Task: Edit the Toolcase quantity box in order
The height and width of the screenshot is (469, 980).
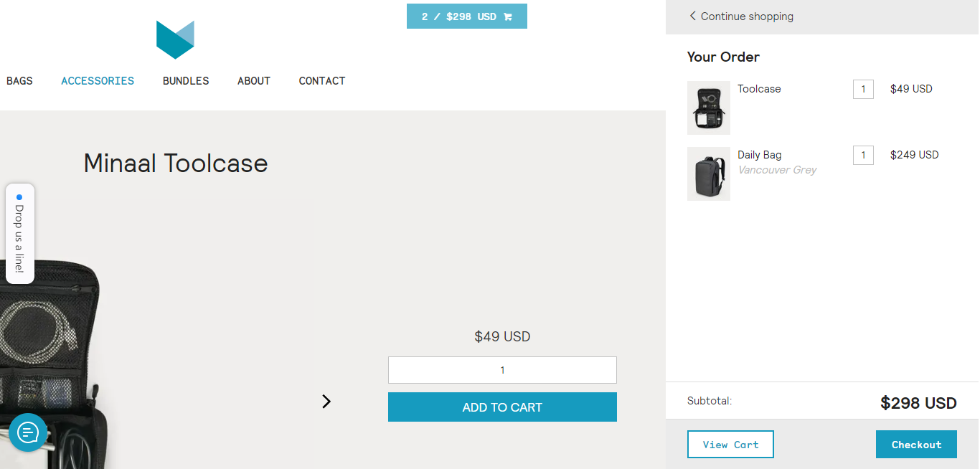Action: click(863, 90)
